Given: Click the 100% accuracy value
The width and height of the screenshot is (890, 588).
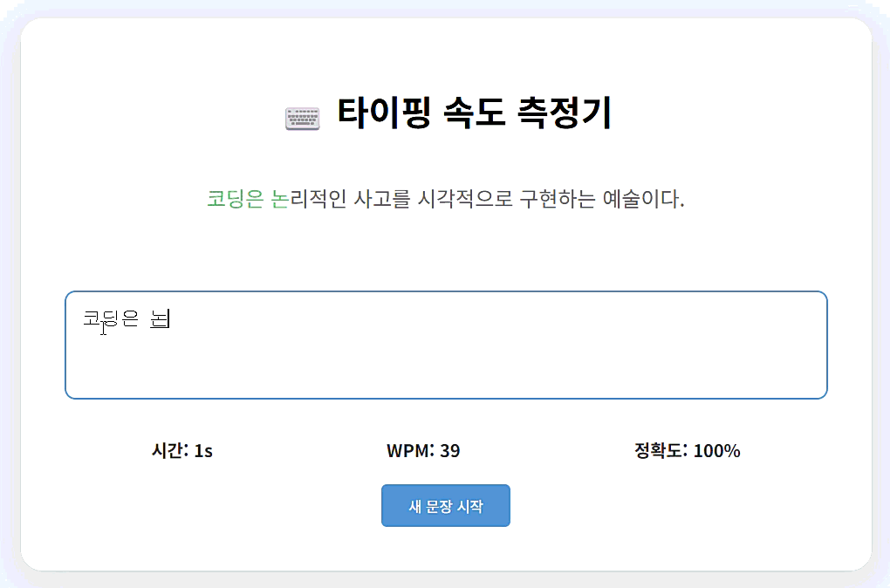Looking at the screenshot, I should tap(718, 451).
